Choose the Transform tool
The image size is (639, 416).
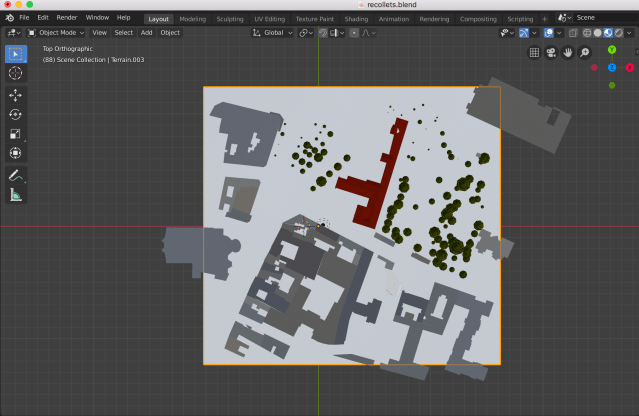coord(16,152)
